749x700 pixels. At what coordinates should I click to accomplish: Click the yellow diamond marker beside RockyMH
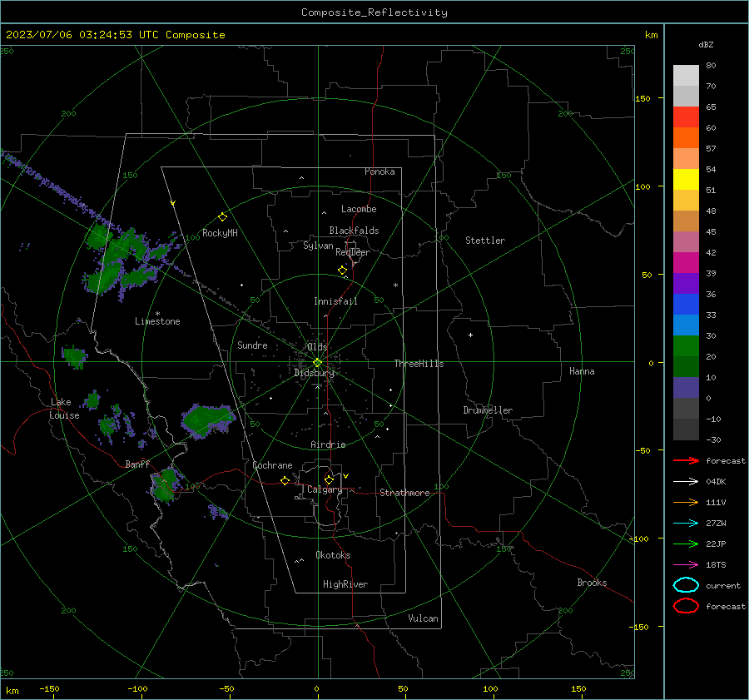coord(222,217)
